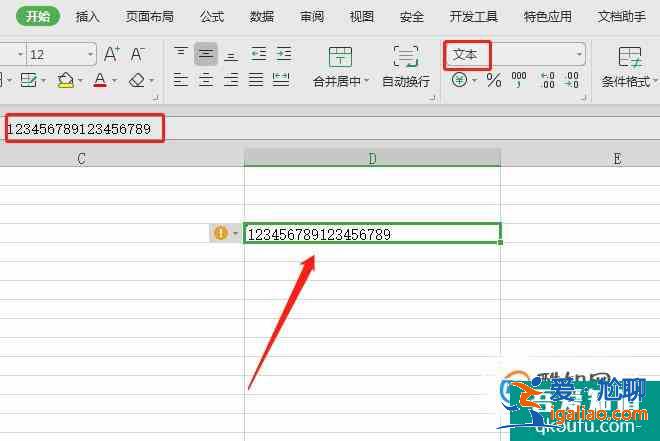The width and height of the screenshot is (660, 441).
Task: Apply the red font color
Action: (100, 80)
